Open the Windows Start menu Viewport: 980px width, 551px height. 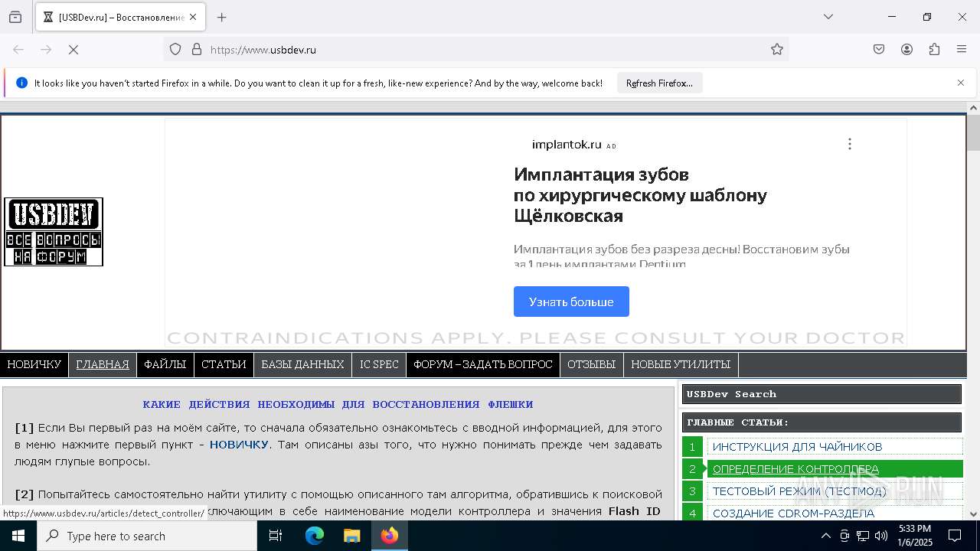18,536
